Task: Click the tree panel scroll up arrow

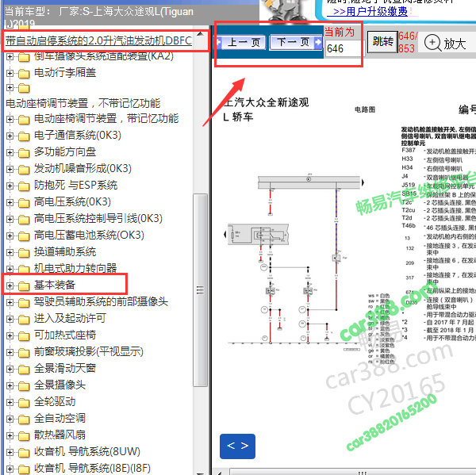Action: click(x=200, y=34)
